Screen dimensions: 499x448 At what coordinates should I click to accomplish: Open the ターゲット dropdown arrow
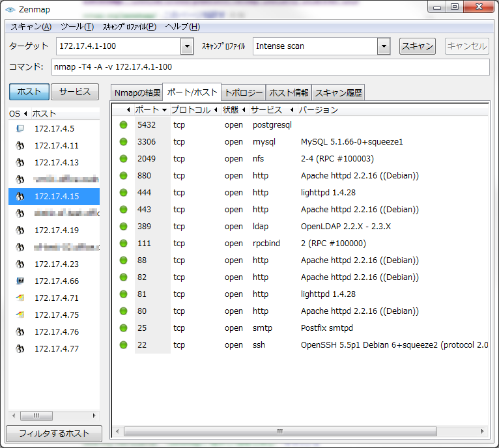point(187,46)
